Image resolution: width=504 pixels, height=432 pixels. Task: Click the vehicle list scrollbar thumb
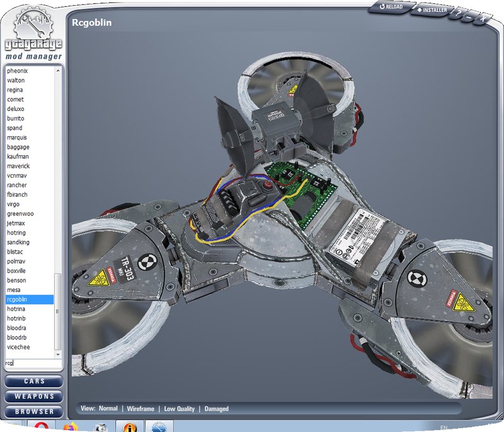click(58, 312)
